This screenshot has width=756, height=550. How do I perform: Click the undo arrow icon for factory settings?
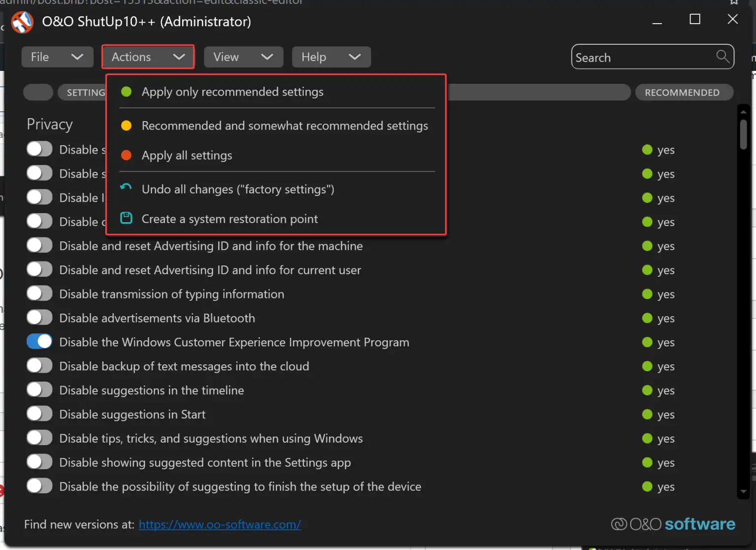coord(126,188)
